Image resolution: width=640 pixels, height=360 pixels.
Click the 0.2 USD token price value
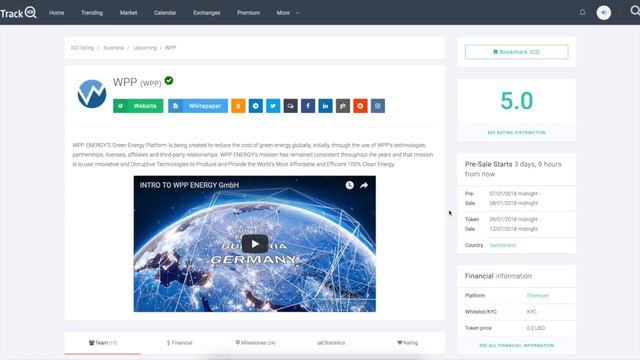tap(536, 328)
